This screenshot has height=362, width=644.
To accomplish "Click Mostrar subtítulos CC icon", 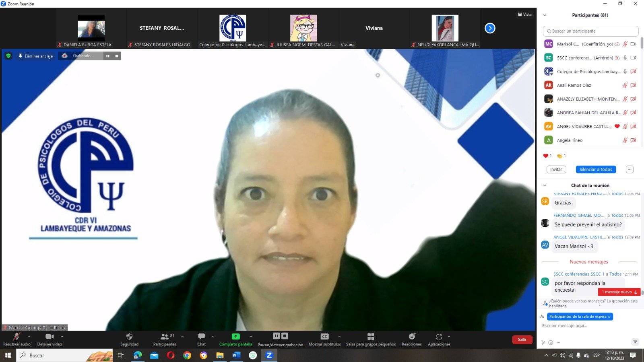I will tap(324, 337).
